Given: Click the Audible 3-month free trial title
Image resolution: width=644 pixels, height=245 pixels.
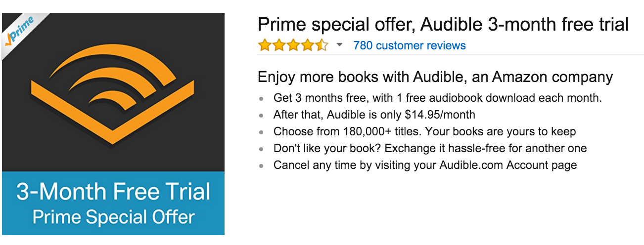Looking at the screenshot, I should [443, 25].
